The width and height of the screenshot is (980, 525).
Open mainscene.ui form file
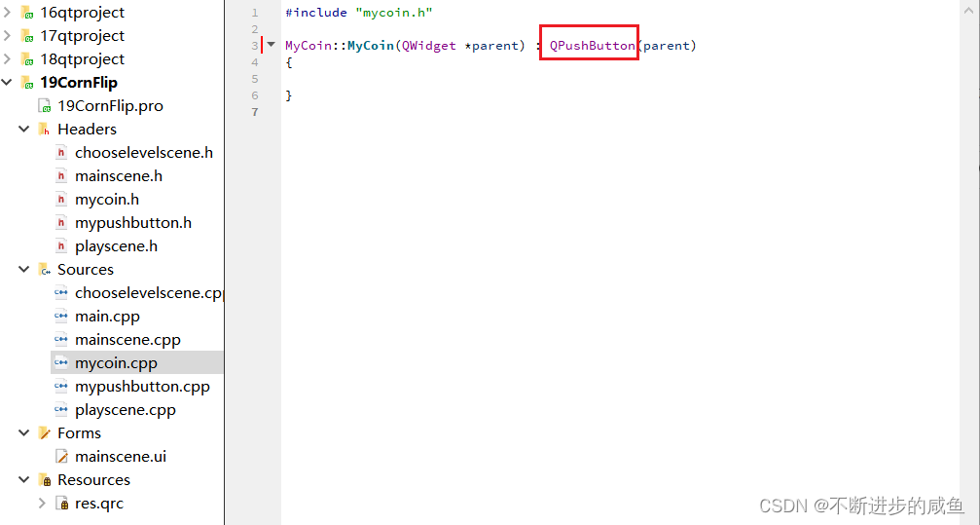(121, 457)
